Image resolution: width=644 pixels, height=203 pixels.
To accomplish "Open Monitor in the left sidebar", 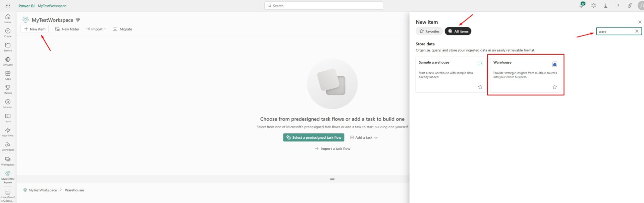I will 8,104.
